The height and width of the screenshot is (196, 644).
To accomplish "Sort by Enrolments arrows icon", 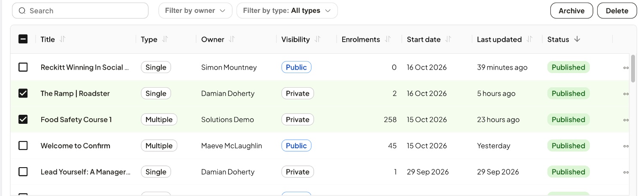I will click(x=388, y=39).
